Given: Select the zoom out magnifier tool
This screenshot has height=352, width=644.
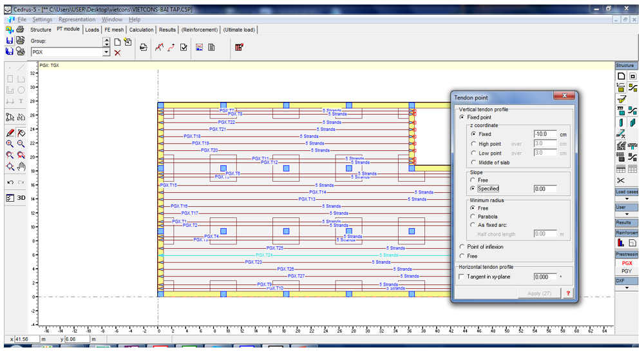Looking at the screenshot, I should point(21,144).
